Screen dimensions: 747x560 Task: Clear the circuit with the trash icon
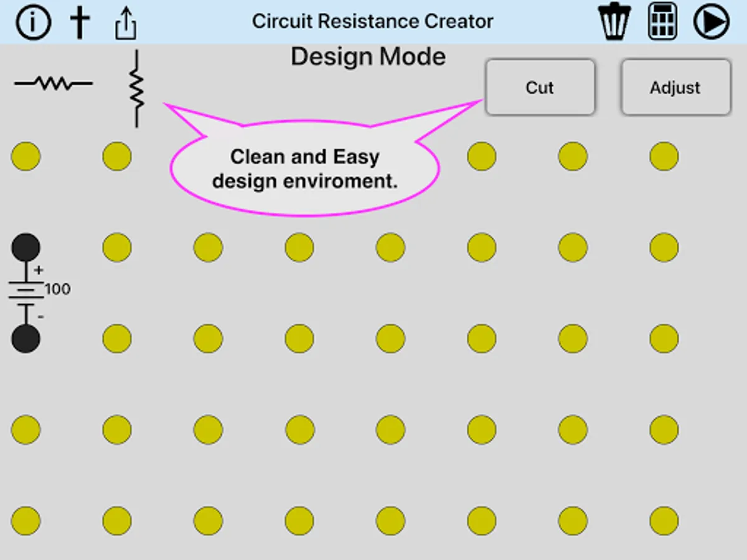(614, 21)
